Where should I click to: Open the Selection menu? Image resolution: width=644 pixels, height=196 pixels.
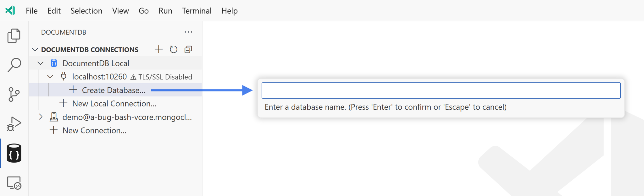[x=86, y=11]
